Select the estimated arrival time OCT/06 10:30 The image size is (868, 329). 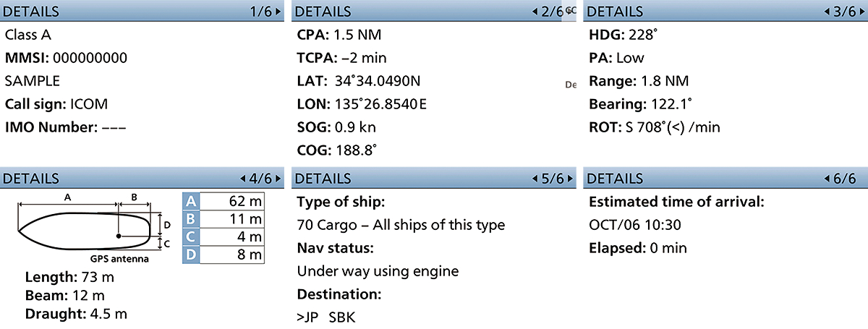pos(635,225)
